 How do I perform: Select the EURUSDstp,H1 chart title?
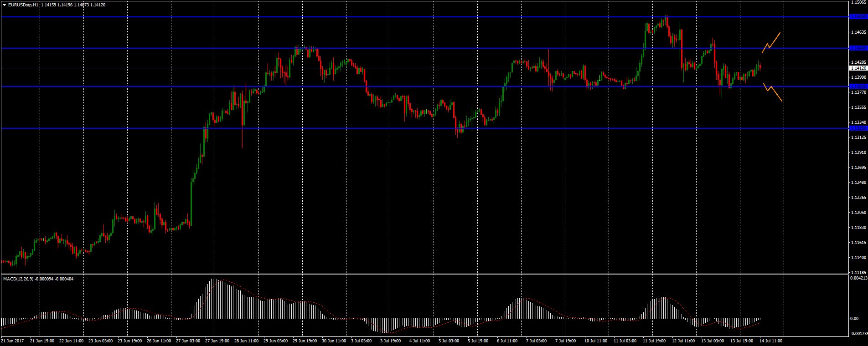[x=23, y=5]
